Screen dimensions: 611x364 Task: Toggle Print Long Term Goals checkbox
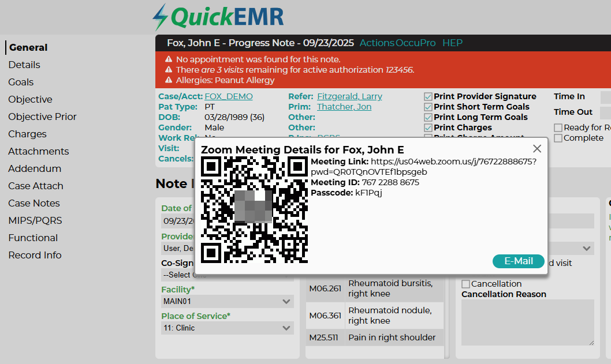[x=428, y=118]
